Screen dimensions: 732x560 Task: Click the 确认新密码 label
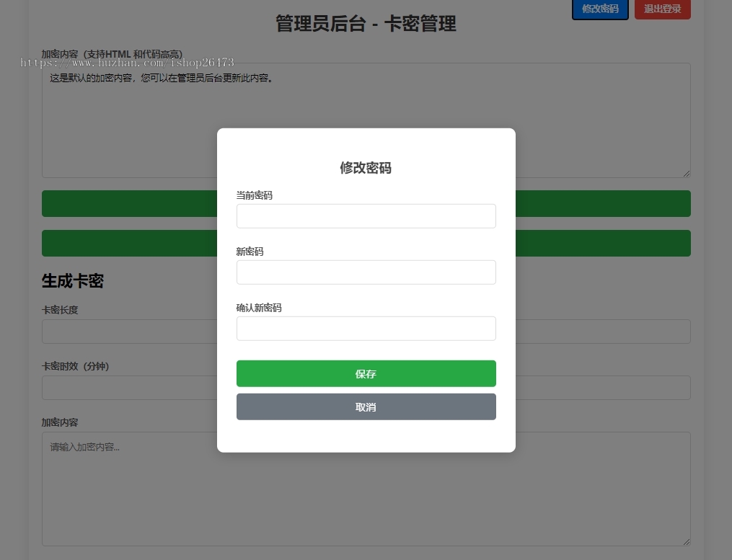(x=259, y=308)
